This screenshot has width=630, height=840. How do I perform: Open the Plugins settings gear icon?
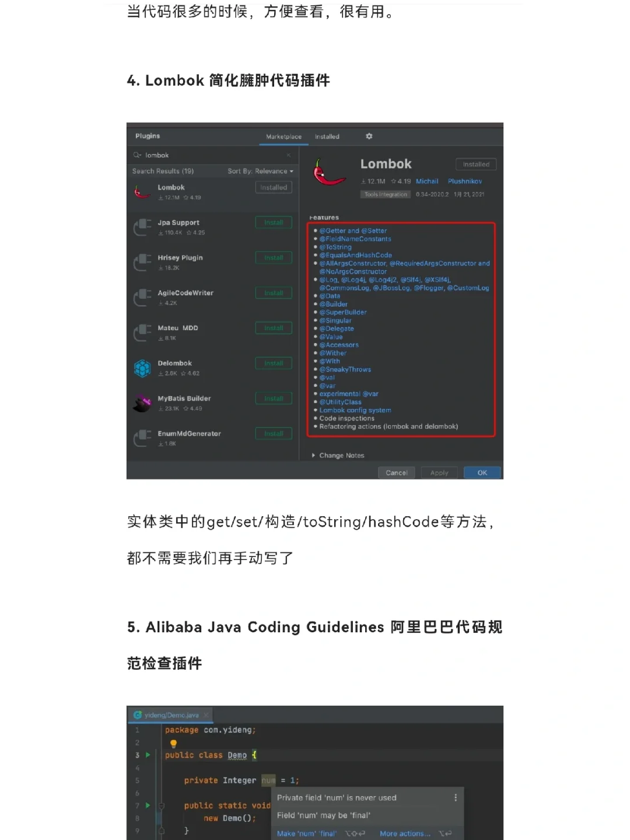click(x=369, y=136)
